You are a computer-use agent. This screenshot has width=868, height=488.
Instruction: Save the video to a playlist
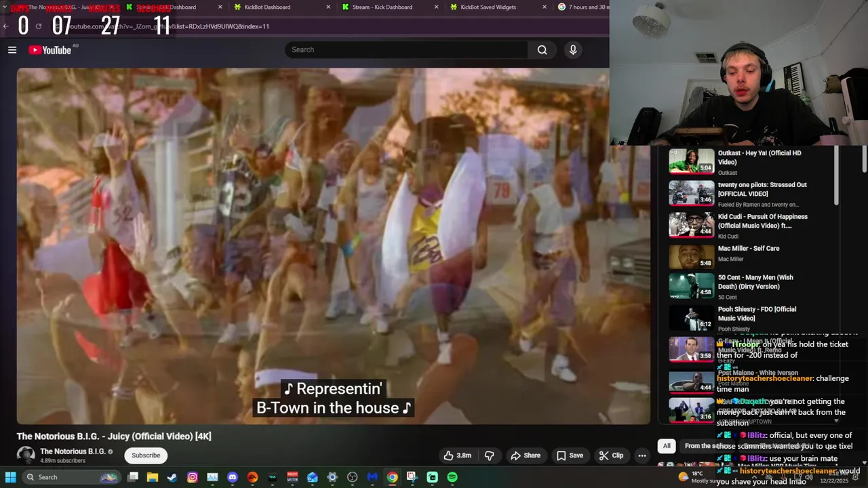point(570,455)
